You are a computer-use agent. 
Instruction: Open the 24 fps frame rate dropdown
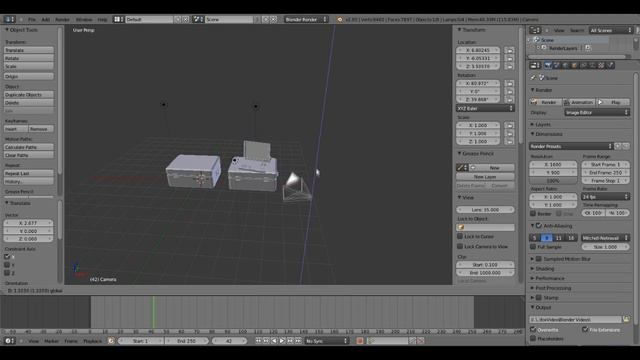(x=605, y=197)
